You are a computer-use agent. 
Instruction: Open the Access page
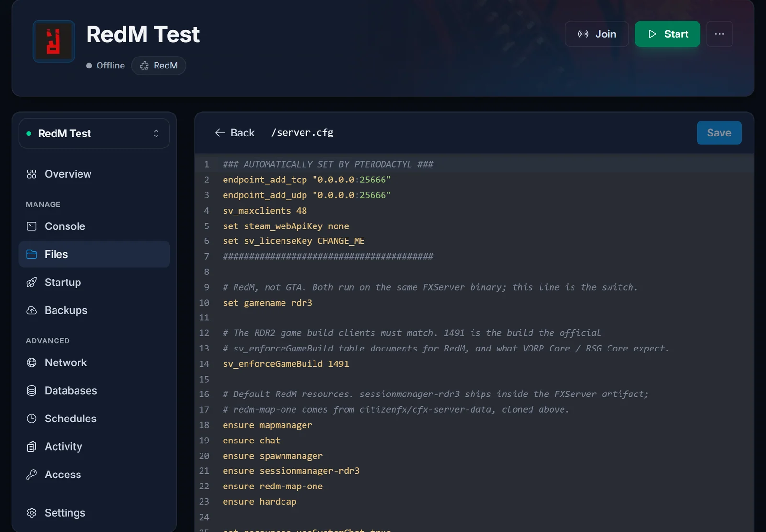[x=94, y=475]
